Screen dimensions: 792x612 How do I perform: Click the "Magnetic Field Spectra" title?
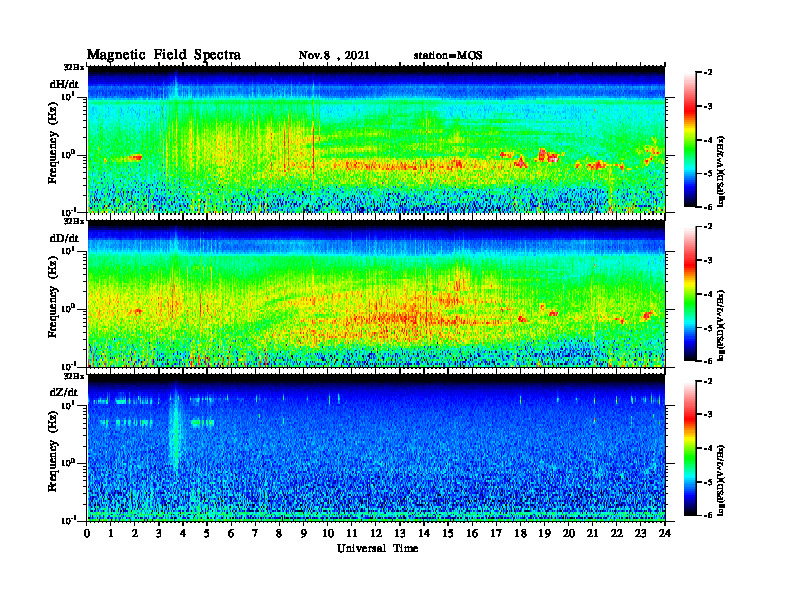tap(164, 55)
